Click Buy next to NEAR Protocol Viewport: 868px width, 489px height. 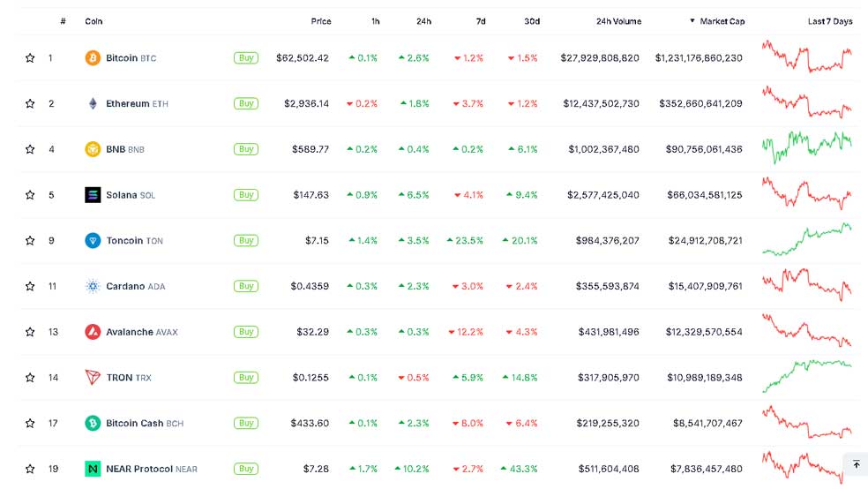246,469
